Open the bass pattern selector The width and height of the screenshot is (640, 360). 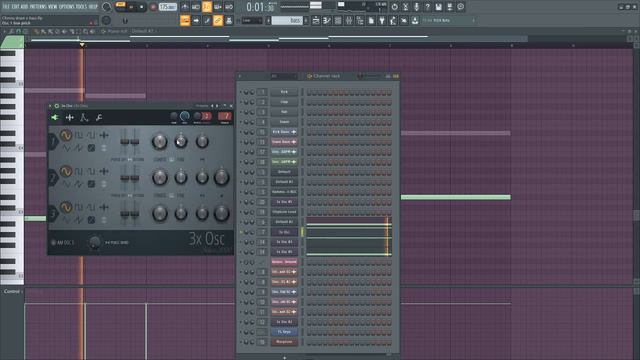pyautogui.click(x=287, y=20)
